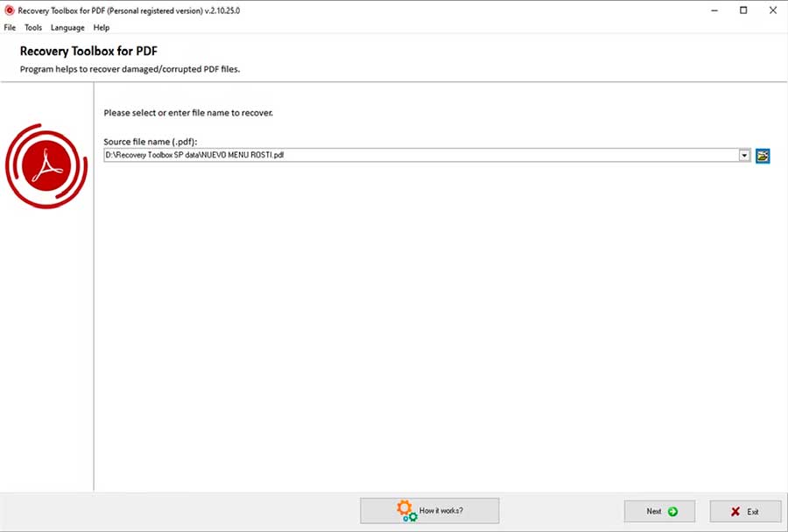
Task: Click the "Recovery Toolbox for PDF" header title
Action: 88,52
